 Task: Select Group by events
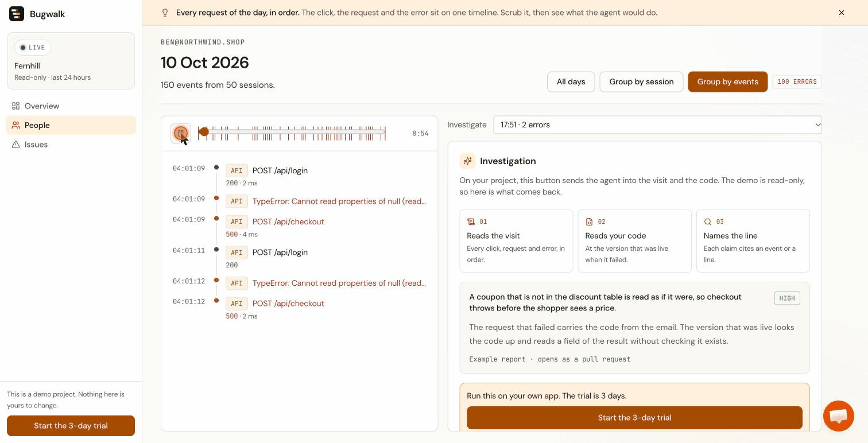(x=727, y=81)
